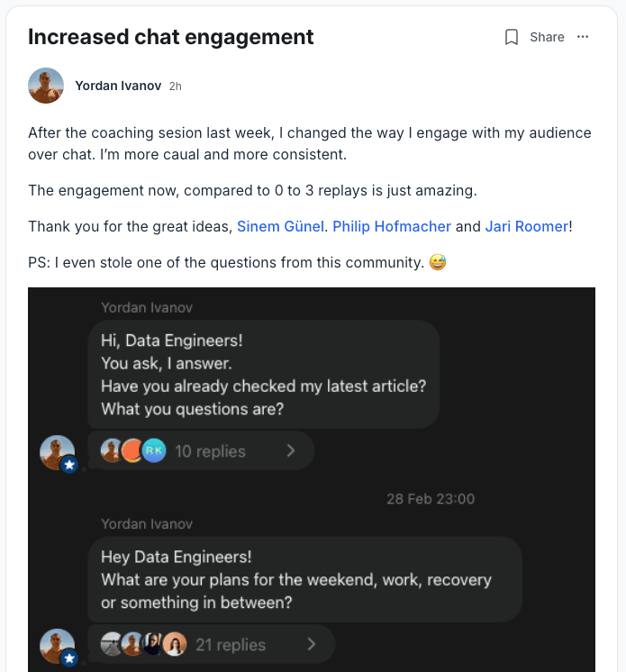Open the three-dot more options menu
The height and width of the screenshot is (672, 626).
tap(583, 37)
